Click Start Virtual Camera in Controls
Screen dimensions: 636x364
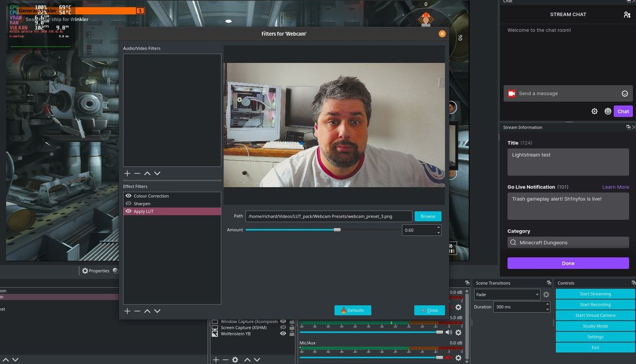coord(595,315)
